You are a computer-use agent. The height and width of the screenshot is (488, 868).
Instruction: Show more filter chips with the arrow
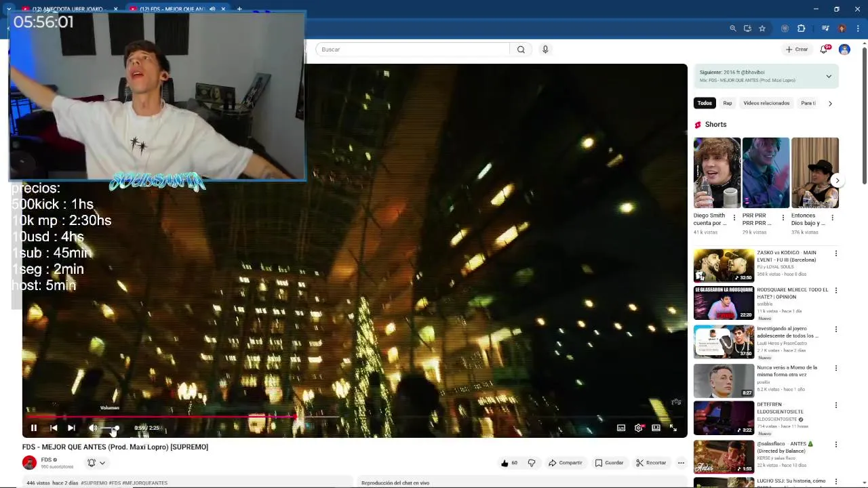tap(830, 103)
